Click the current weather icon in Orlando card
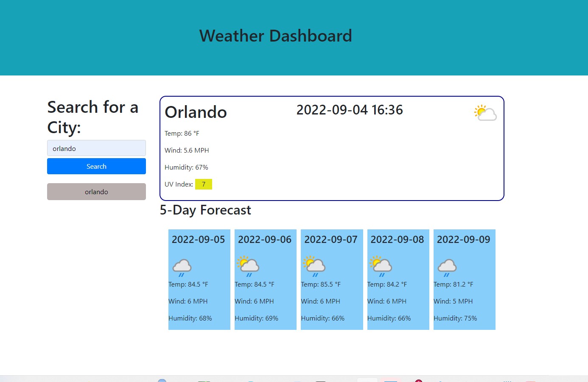The width and height of the screenshot is (588, 382). coord(485,113)
